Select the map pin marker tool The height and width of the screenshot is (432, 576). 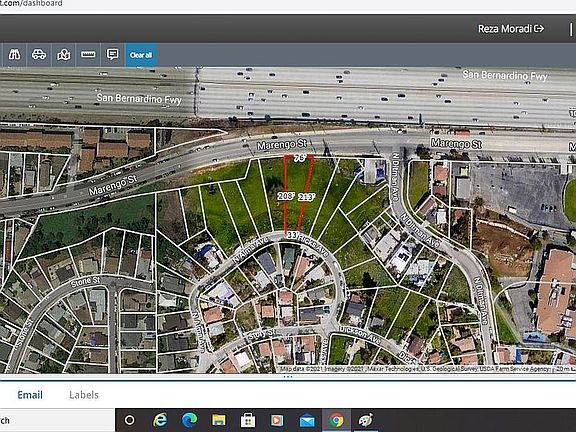pyautogui.click(x=64, y=55)
